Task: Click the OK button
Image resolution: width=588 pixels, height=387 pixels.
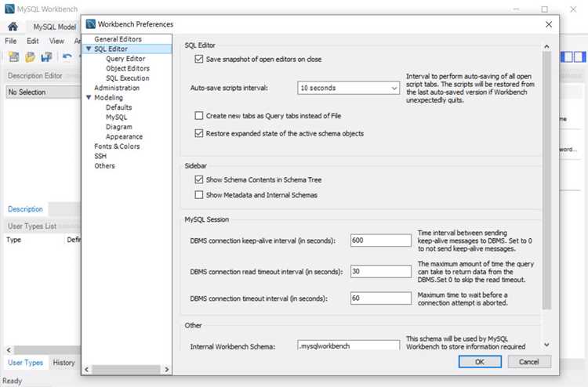Action: point(480,362)
